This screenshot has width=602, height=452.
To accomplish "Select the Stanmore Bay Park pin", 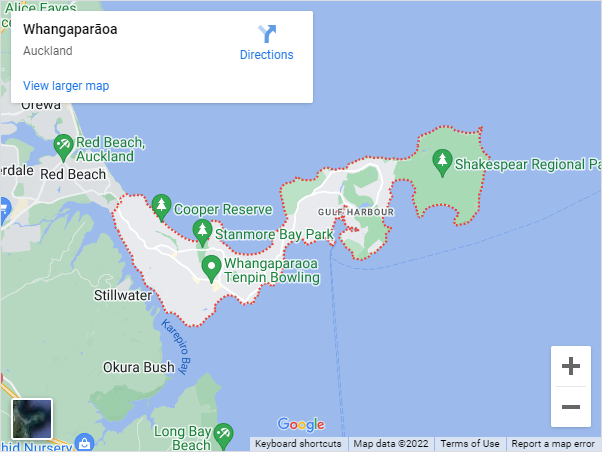I will 202,233.
